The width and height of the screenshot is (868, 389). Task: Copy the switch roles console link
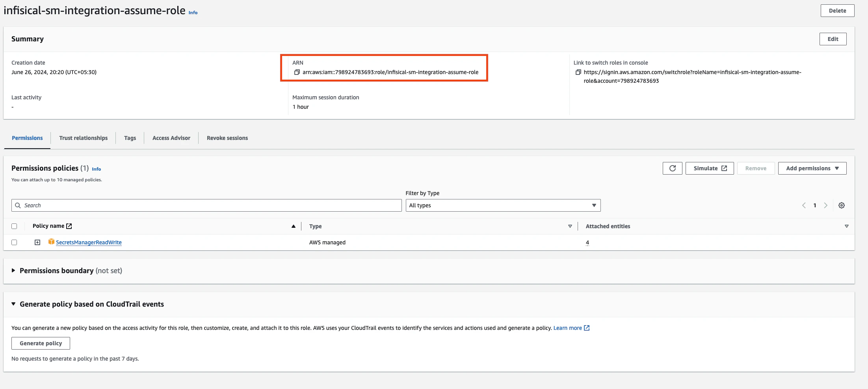(578, 72)
